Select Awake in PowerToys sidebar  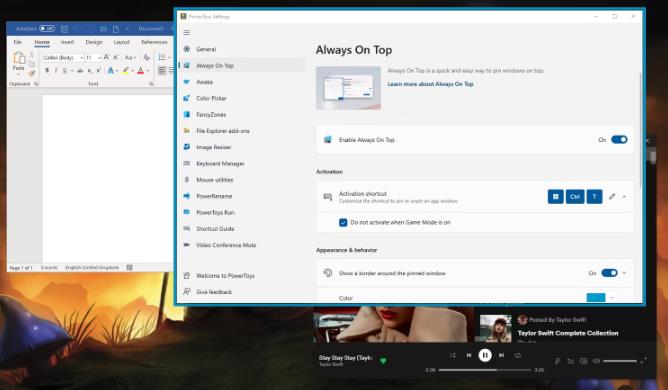pyautogui.click(x=242, y=82)
